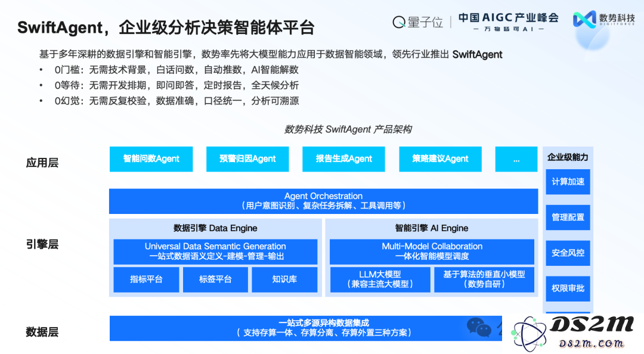Click 基于算法的垂直小模型 box
The width and height of the screenshot is (644, 354).
coord(484,280)
